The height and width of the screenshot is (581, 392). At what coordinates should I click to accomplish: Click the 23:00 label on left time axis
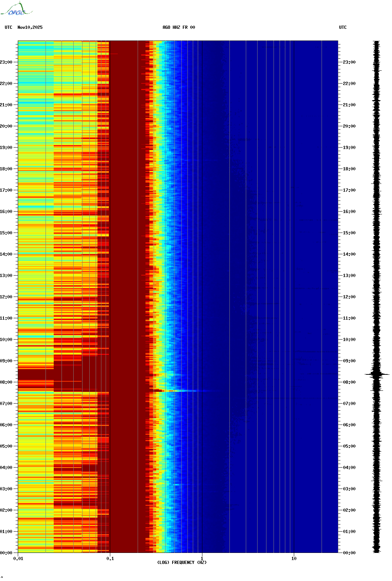tap(6, 62)
